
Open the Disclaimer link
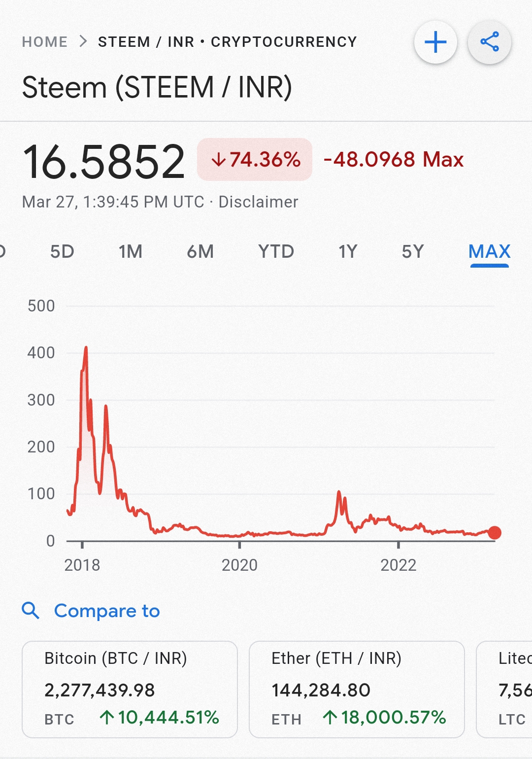258,202
